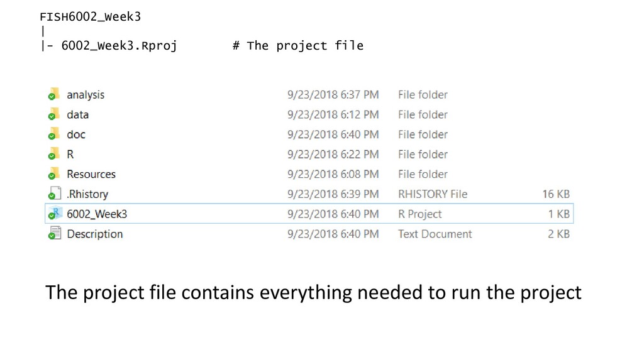Click the analysis folder icon
The height and width of the screenshot is (362, 644).
tap(54, 94)
